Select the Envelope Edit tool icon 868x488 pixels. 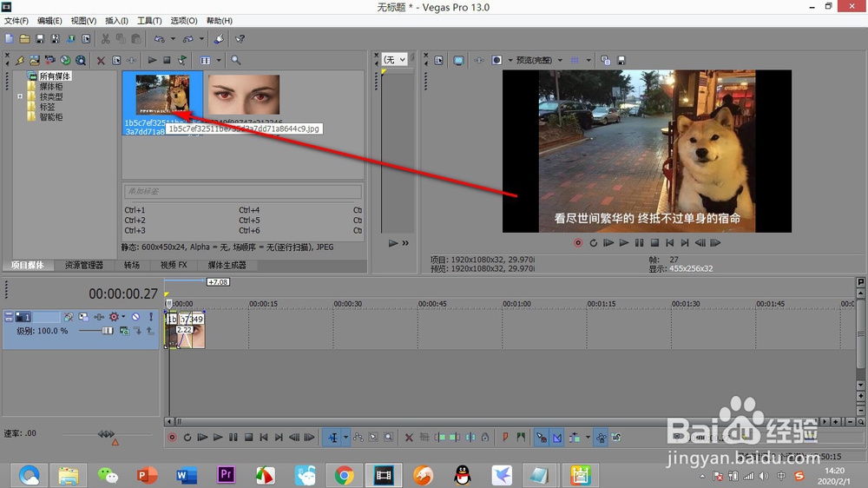[x=358, y=438]
